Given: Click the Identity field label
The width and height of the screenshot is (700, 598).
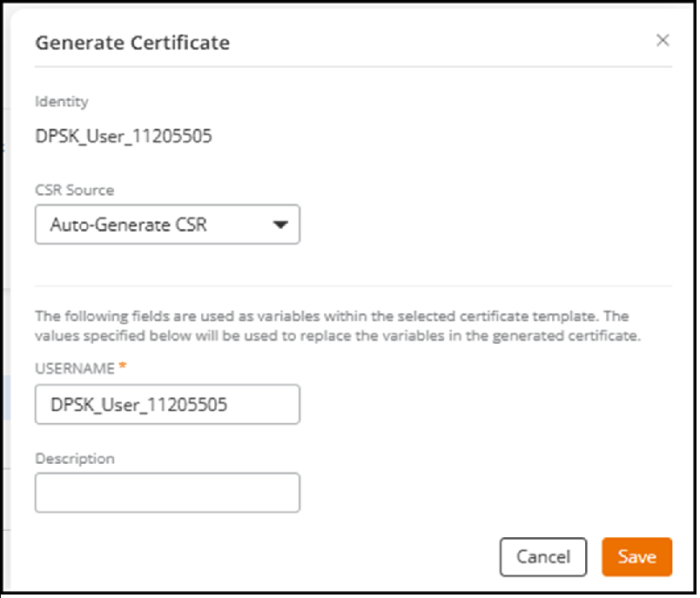Looking at the screenshot, I should [x=61, y=101].
